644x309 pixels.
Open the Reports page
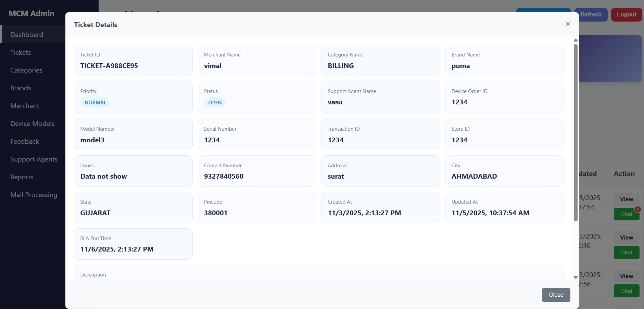point(22,177)
